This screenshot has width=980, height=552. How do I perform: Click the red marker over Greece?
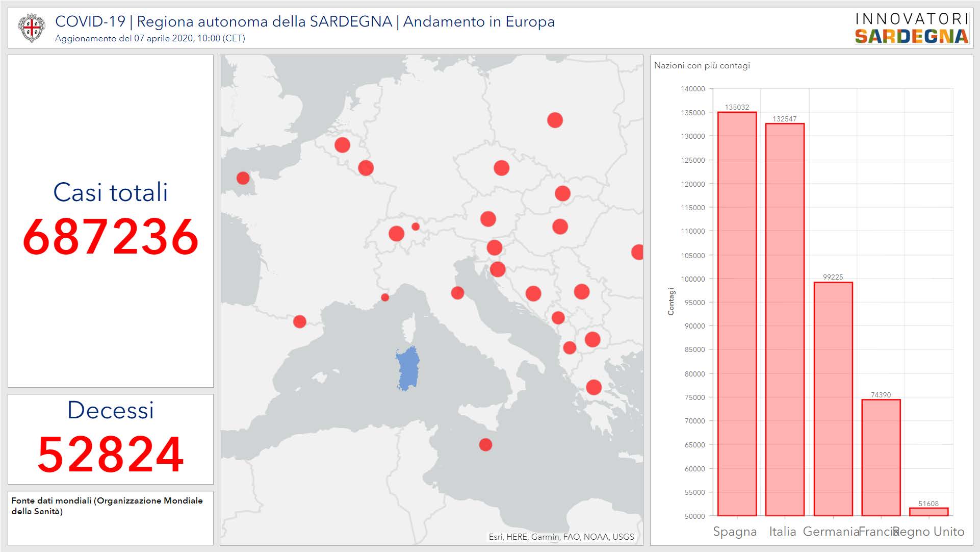pyautogui.click(x=594, y=387)
